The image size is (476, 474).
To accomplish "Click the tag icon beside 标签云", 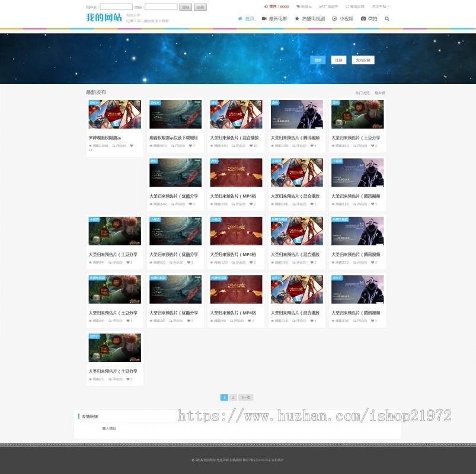I will pos(298,6).
